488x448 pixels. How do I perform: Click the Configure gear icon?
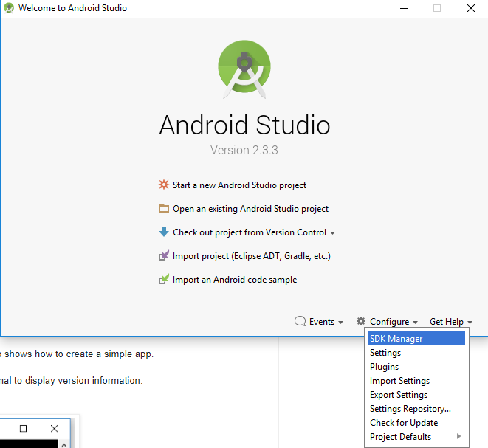click(361, 321)
